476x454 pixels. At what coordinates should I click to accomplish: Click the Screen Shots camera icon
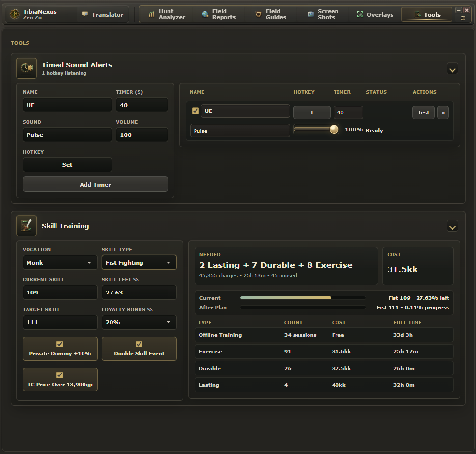point(310,14)
